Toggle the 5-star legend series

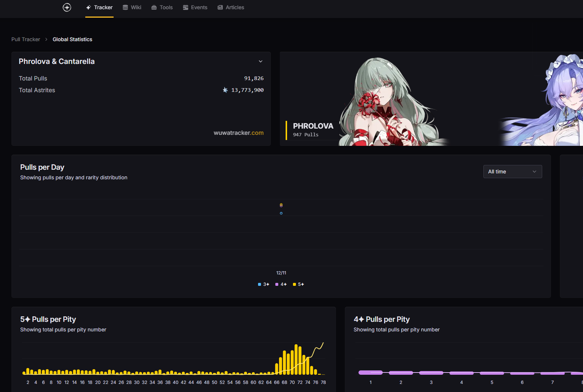pyautogui.click(x=298, y=284)
